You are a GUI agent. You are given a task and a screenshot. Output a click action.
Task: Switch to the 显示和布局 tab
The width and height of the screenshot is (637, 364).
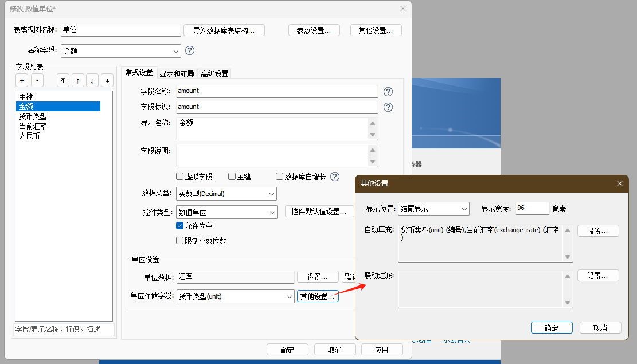177,73
